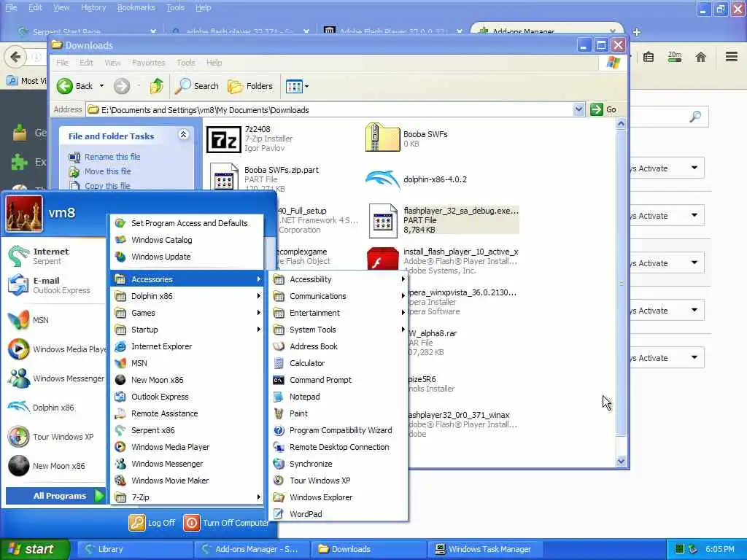747x560 pixels.
Task: Open File menu in Downloads window
Action: click(x=62, y=63)
